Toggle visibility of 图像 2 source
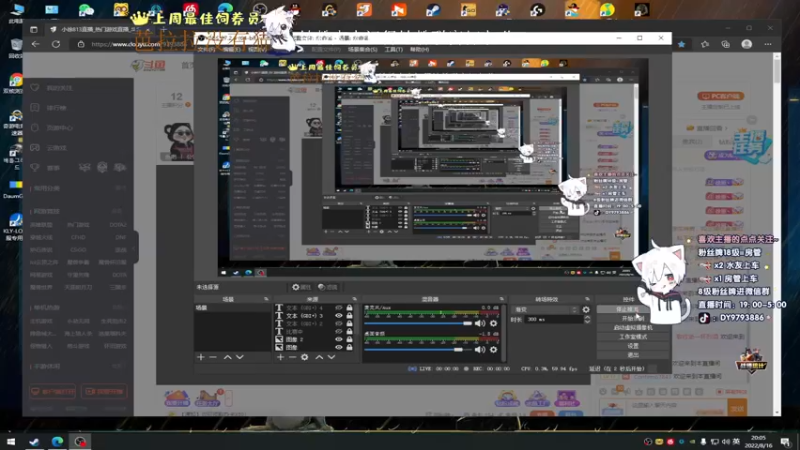The width and height of the screenshot is (800, 450). [x=338, y=339]
